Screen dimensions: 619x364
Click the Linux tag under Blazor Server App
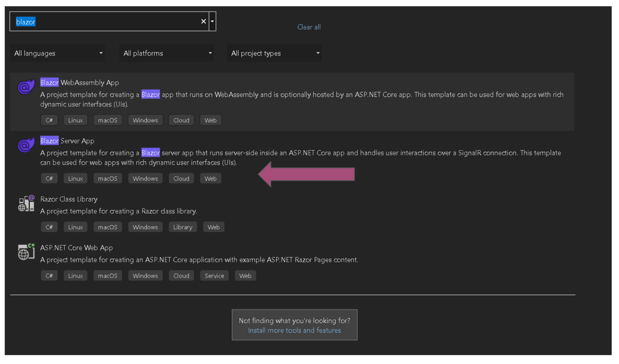tap(75, 178)
